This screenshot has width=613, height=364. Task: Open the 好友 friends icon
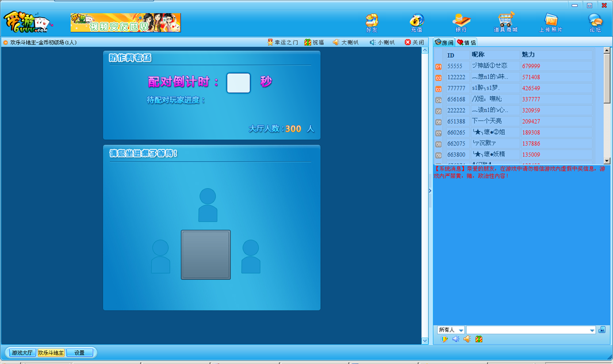click(x=372, y=22)
